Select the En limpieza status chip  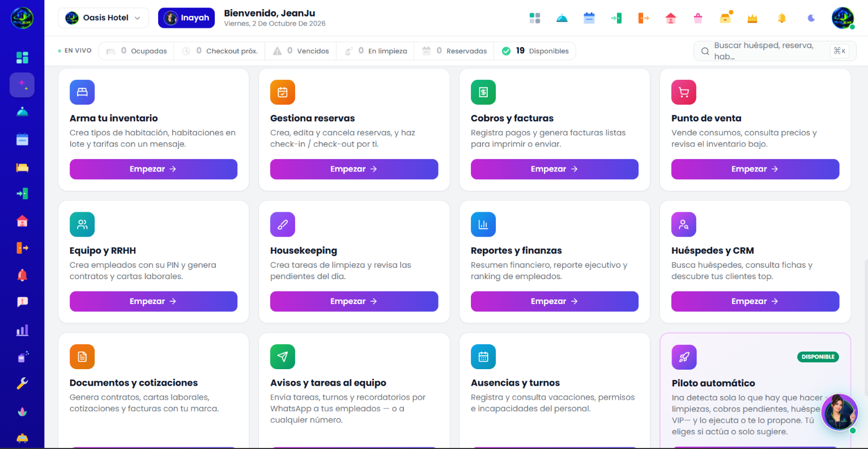click(x=376, y=51)
